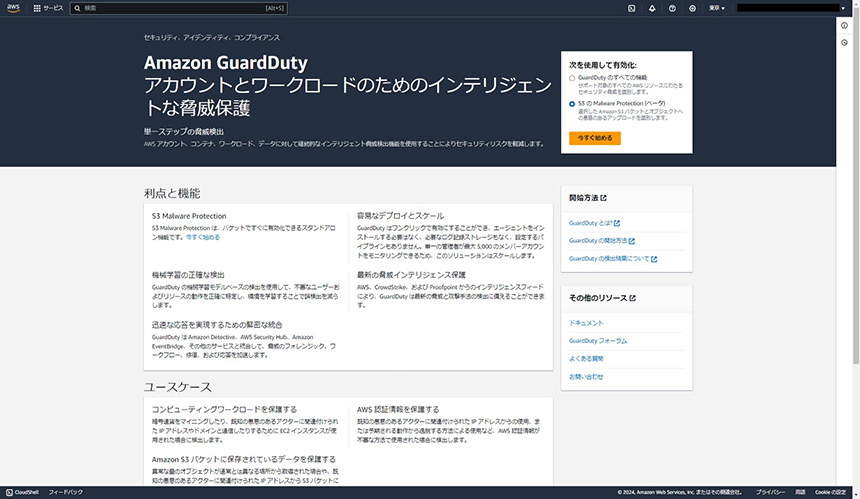Open Cookie の設定 in footer
Screen dimensions: 860x499
(x=830, y=492)
